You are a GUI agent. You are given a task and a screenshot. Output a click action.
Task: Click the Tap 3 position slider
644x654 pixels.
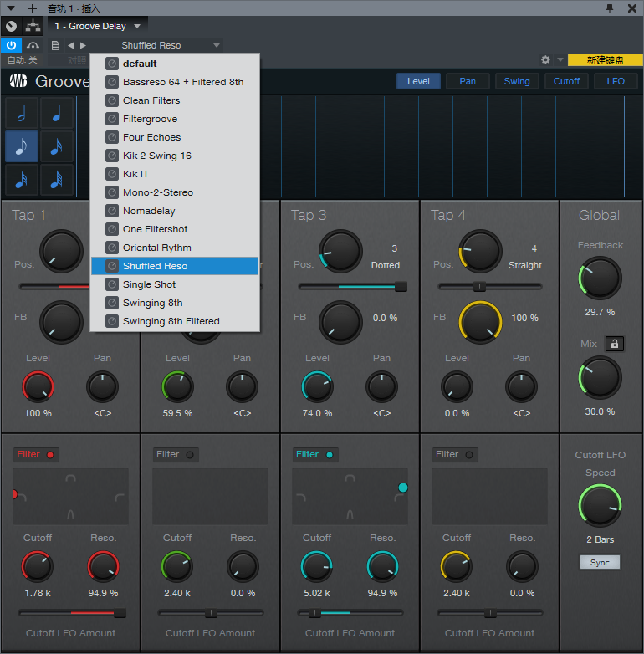(x=352, y=287)
